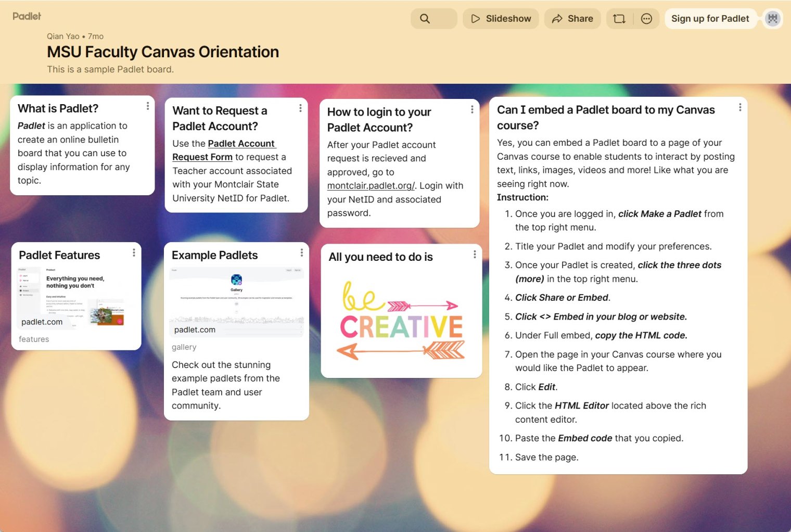Click the 'gallery' caption under Example Padlets
The image size is (791, 532).
[184, 347]
